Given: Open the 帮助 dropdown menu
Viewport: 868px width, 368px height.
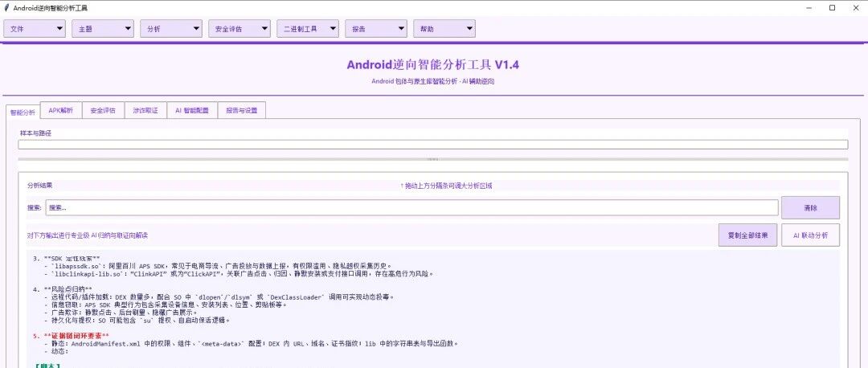Looking at the screenshot, I should click(444, 29).
